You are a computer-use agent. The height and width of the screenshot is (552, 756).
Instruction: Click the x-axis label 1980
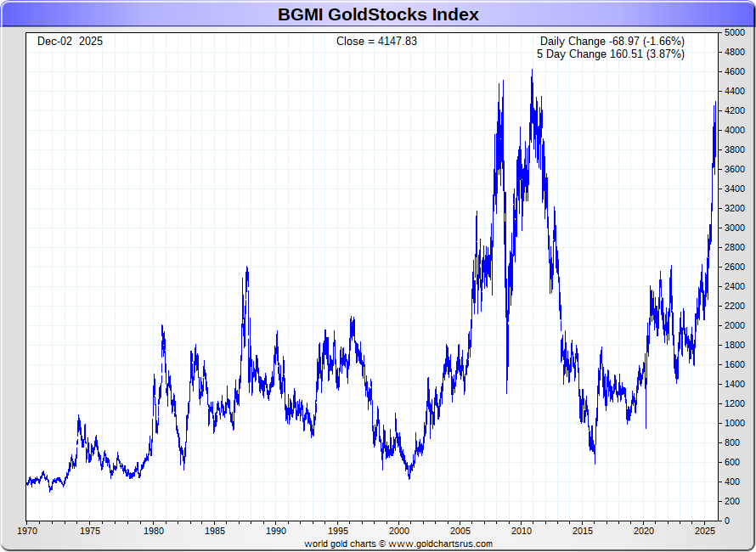(153, 532)
